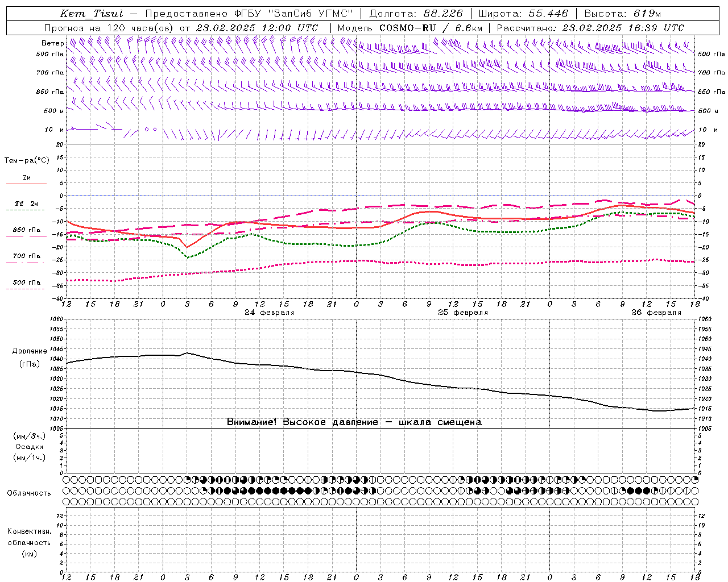The image size is (728, 582).
Task: Click the '2м' temperature legend entry
Action: click(27, 178)
